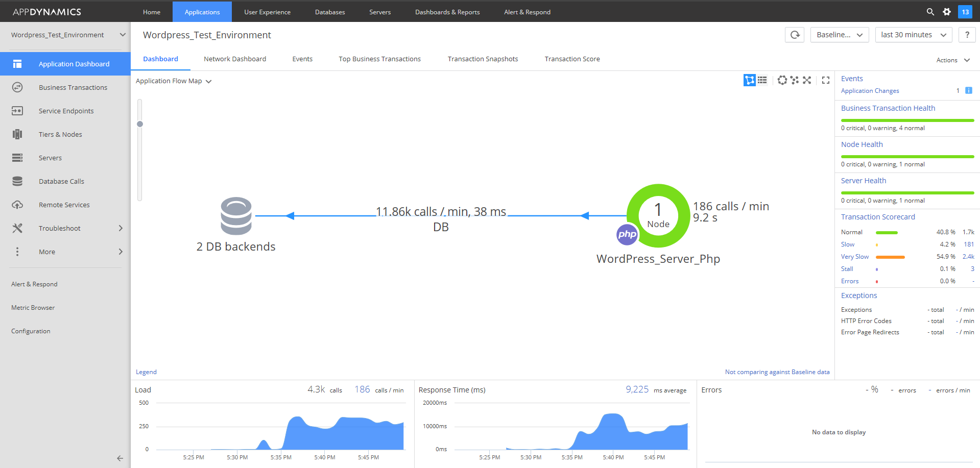
Task: Open the Node Health link
Action: point(862,144)
